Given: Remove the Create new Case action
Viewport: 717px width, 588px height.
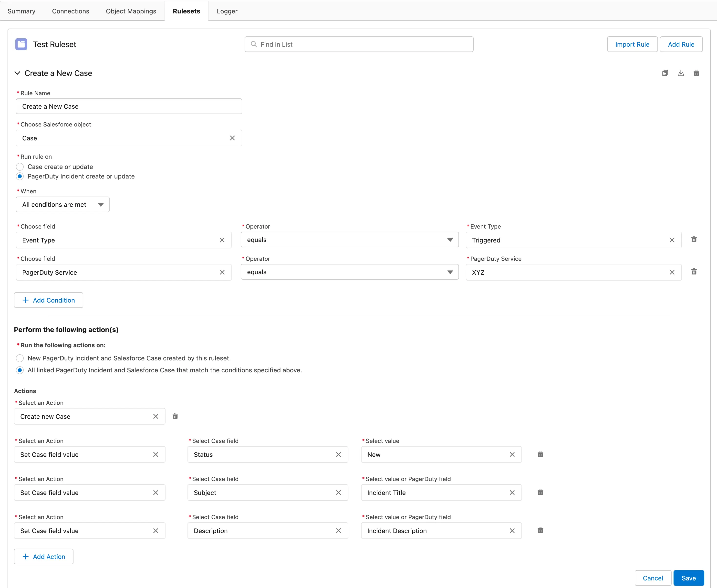Looking at the screenshot, I should point(175,416).
